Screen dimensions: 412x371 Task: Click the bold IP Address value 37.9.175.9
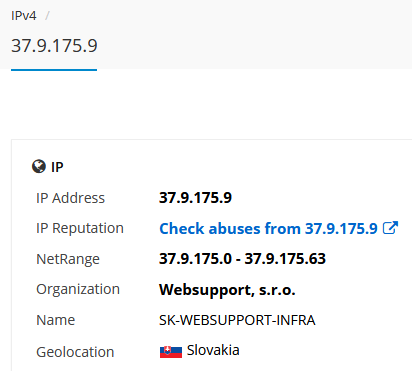(x=195, y=198)
